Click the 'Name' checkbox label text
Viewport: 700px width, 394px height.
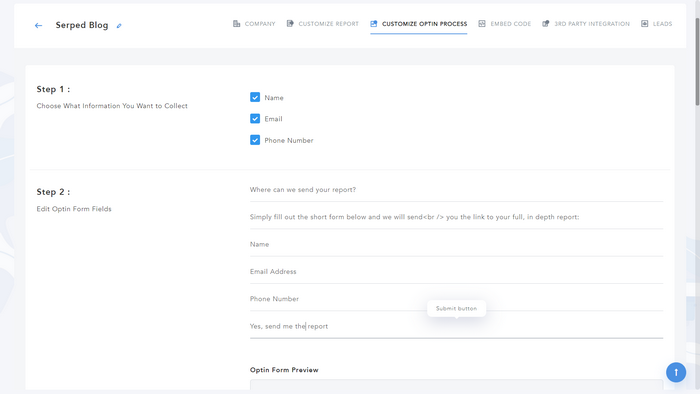pos(274,98)
